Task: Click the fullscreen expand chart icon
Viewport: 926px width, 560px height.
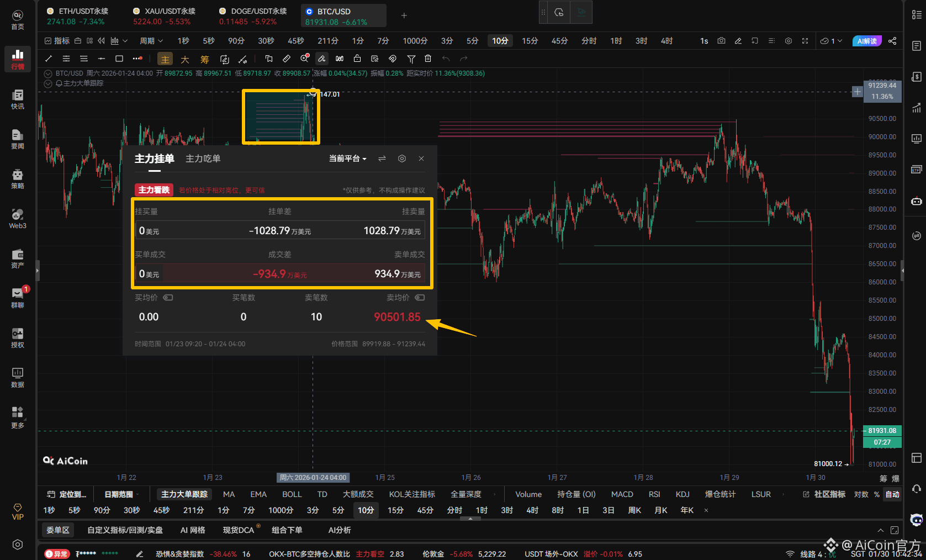Action: pos(805,41)
